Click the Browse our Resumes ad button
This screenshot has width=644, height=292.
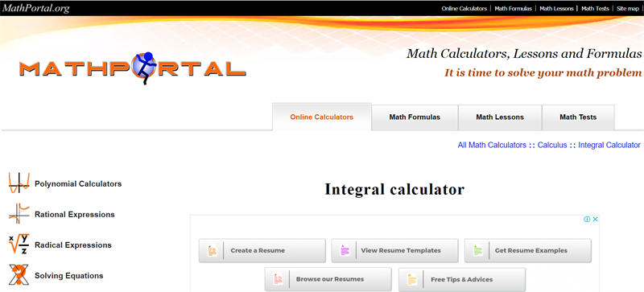point(328,279)
